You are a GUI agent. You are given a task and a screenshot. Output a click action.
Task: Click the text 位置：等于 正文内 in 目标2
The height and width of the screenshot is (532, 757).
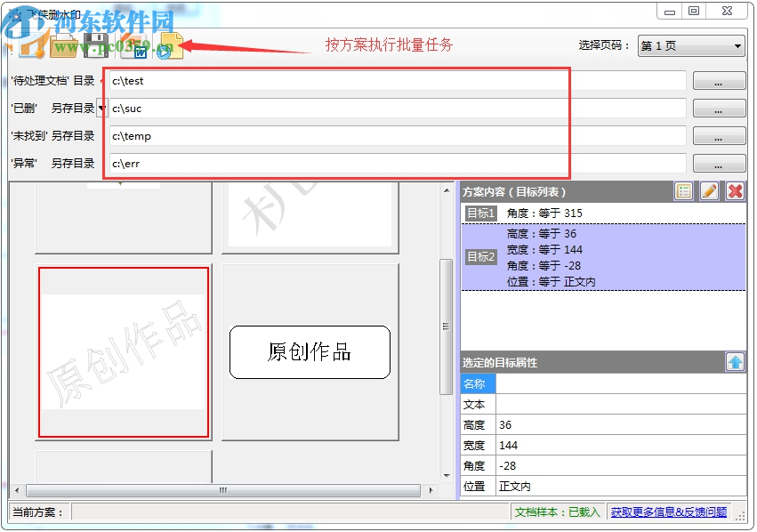pyautogui.click(x=551, y=281)
